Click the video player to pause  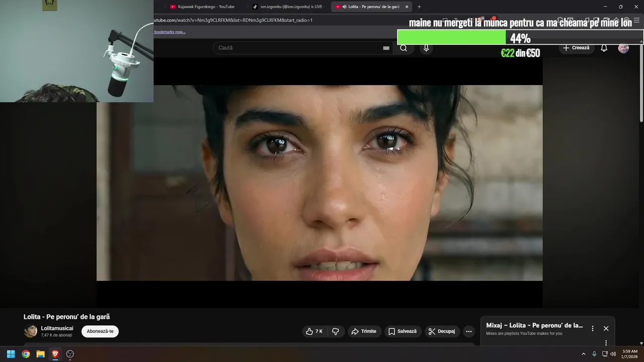click(319, 183)
